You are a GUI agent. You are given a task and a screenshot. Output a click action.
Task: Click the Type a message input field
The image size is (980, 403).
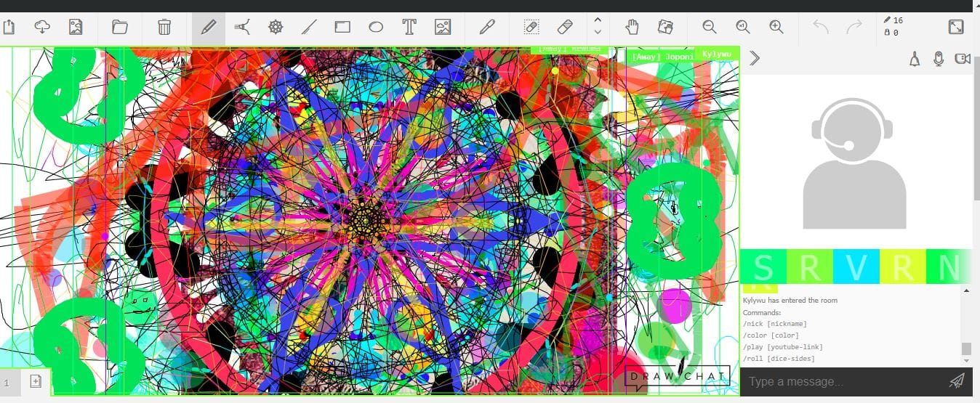click(x=843, y=381)
